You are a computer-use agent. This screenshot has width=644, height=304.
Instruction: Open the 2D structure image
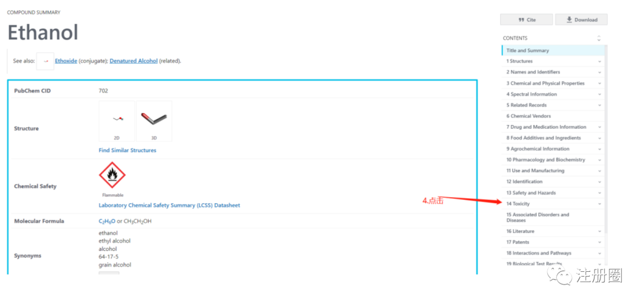[117, 121]
